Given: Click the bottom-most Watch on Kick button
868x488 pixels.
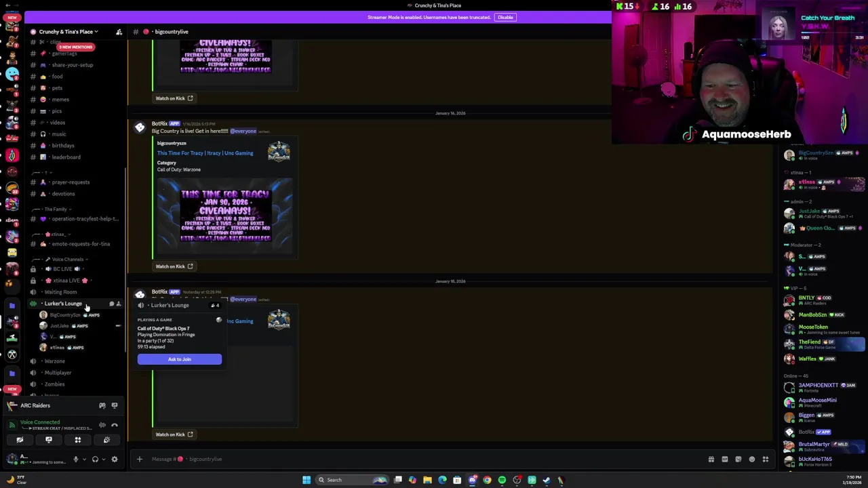Looking at the screenshot, I should pyautogui.click(x=174, y=434).
